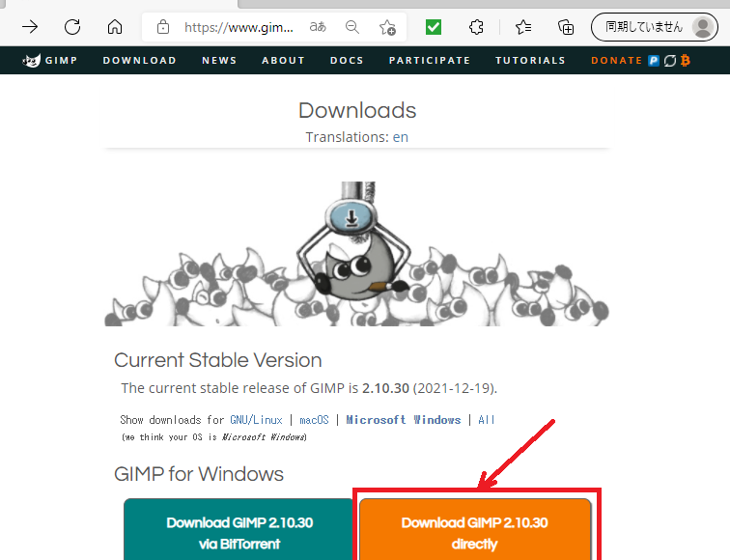Click the GIMP Wilber logo
The height and width of the screenshot is (560, 730).
click(31, 60)
